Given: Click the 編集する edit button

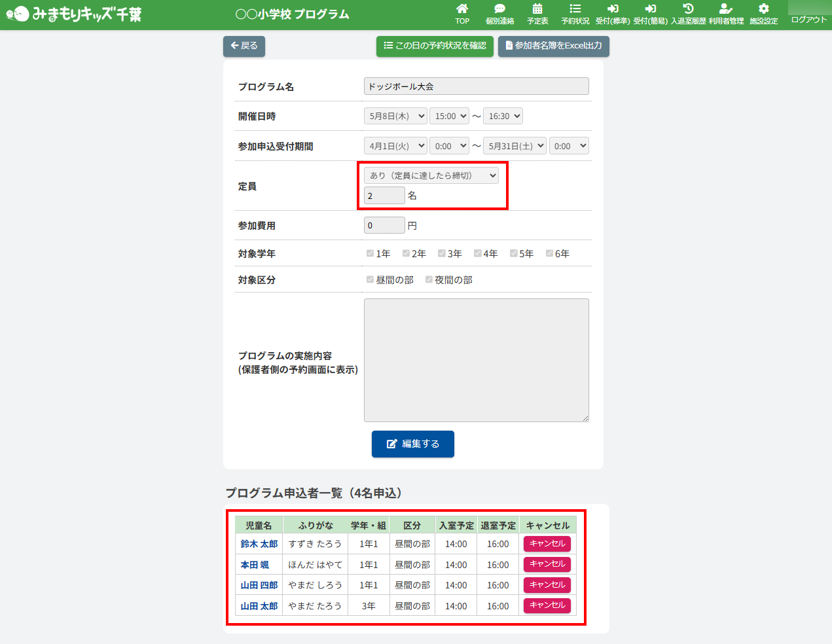Looking at the screenshot, I should point(413,444).
